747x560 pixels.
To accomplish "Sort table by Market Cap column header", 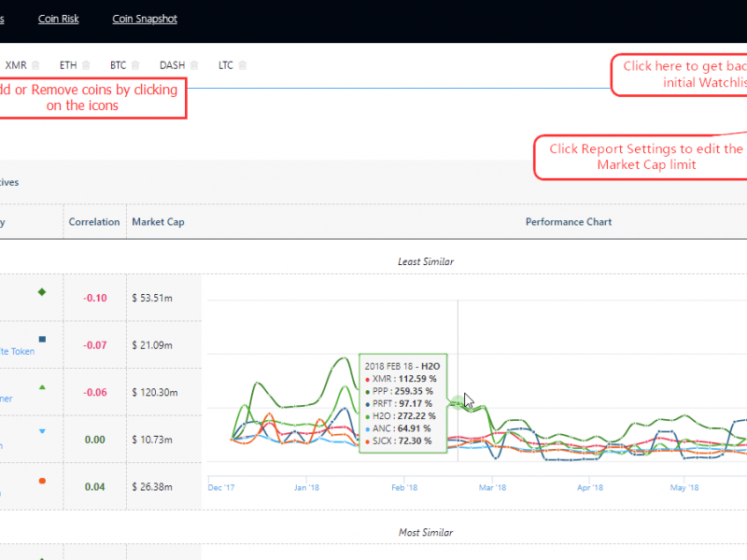I will tap(158, 222).
